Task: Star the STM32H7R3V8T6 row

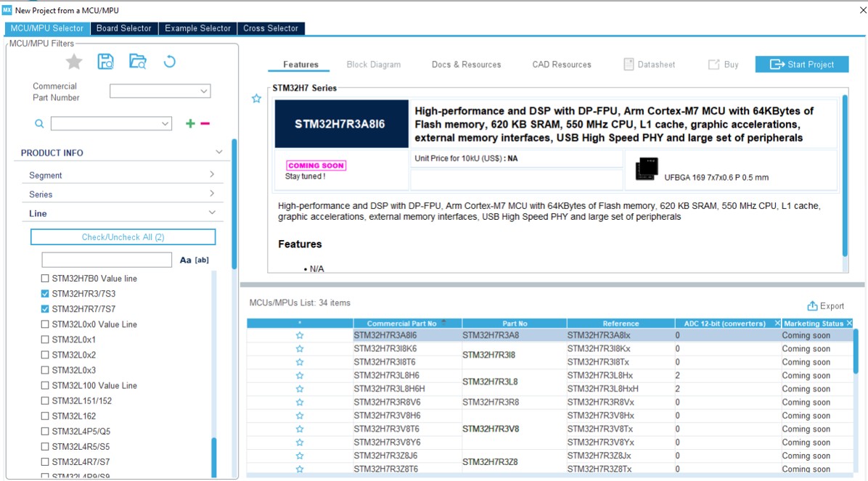Action: click(x=300, y=429)
